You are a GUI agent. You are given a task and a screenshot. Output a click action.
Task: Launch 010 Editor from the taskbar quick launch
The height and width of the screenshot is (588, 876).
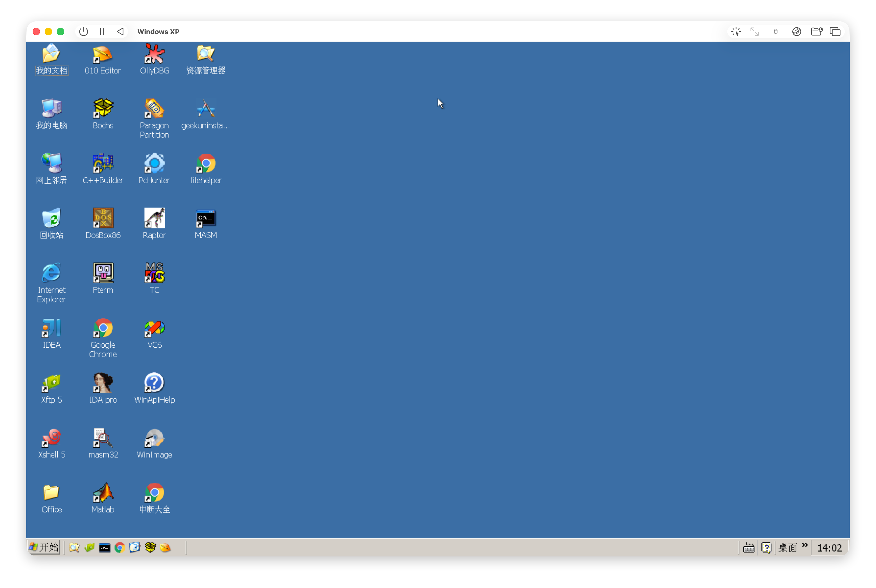pyautogui.click(x=165, y=548)
